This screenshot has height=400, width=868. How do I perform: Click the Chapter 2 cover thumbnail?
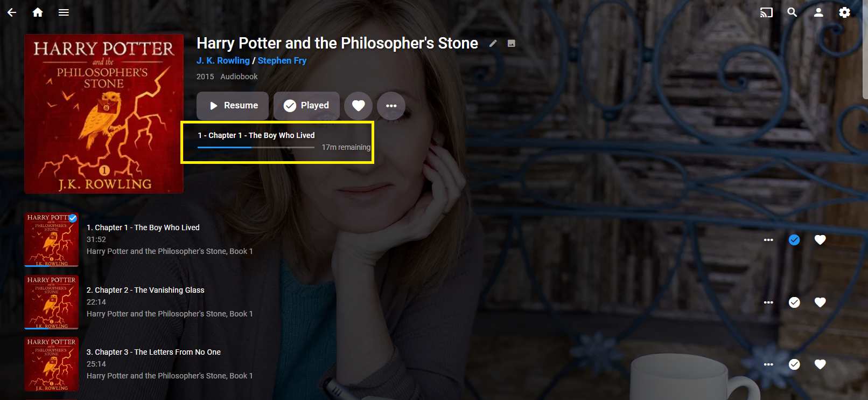click(52, 302)
